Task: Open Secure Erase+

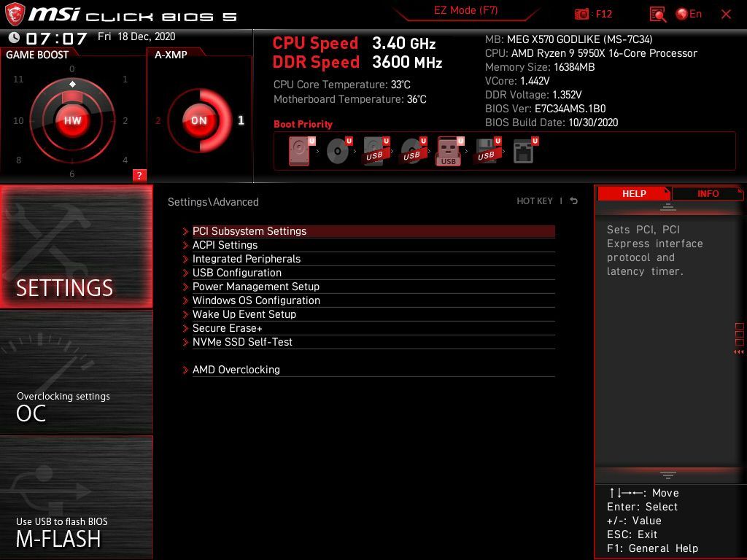Action: [x=373, y=327]
